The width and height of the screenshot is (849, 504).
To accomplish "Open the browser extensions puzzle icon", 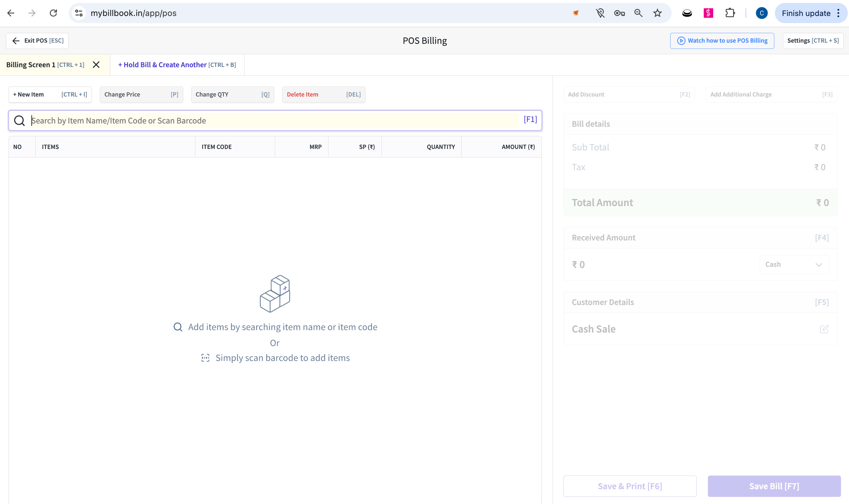I will (x=730, y=13).
